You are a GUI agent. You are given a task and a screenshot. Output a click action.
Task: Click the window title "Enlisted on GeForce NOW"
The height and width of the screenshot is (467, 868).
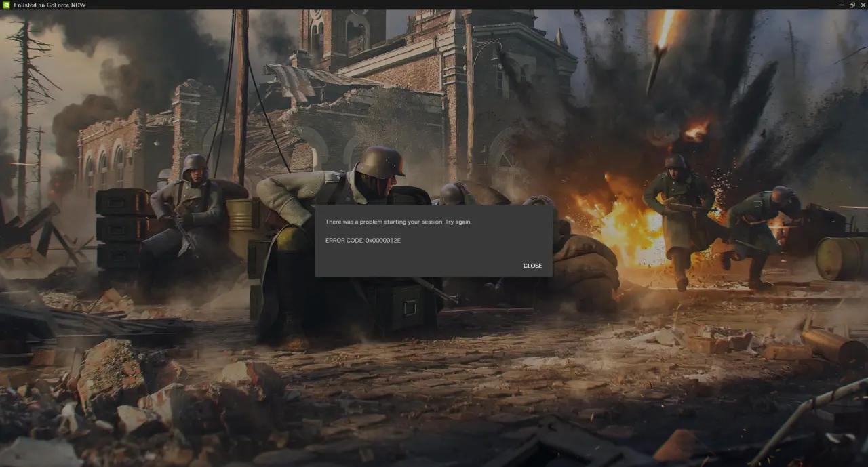coord(50,5)
